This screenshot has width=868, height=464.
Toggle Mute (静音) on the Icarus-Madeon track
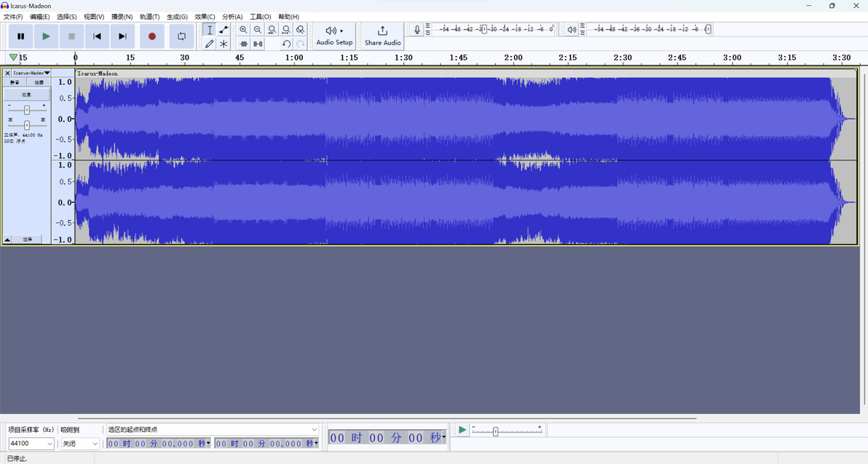pyautogui.click(x=15, y=82)
